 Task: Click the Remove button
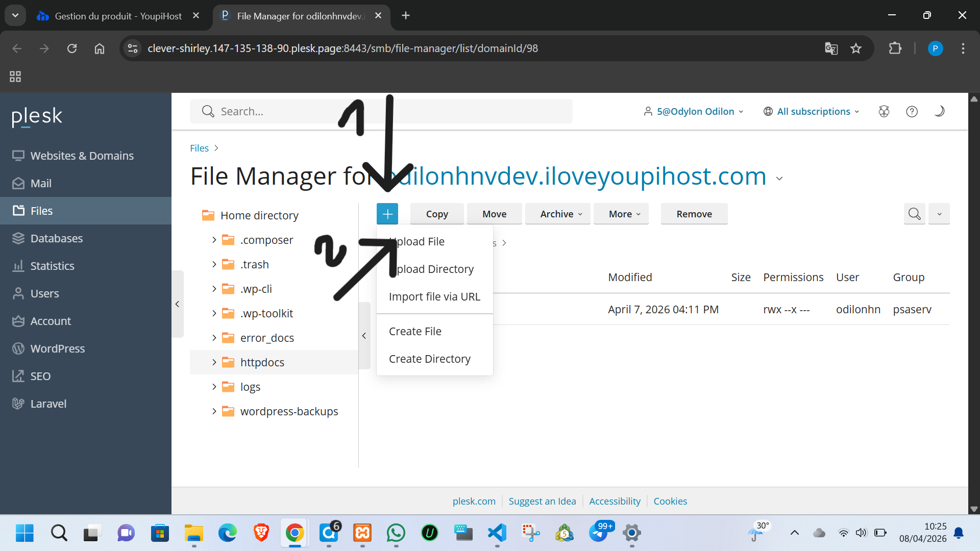[x=694, y=214]
